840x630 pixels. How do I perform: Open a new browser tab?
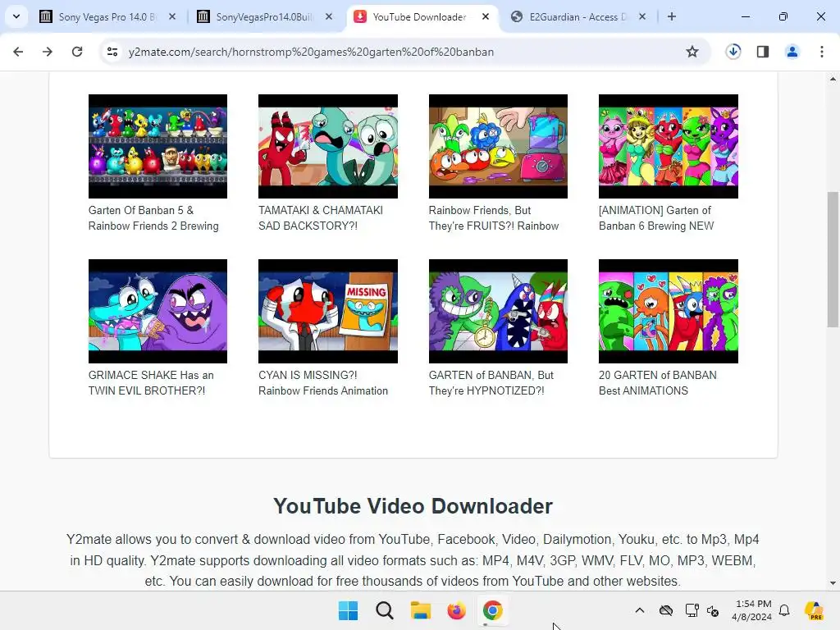(x=672, y=16)
